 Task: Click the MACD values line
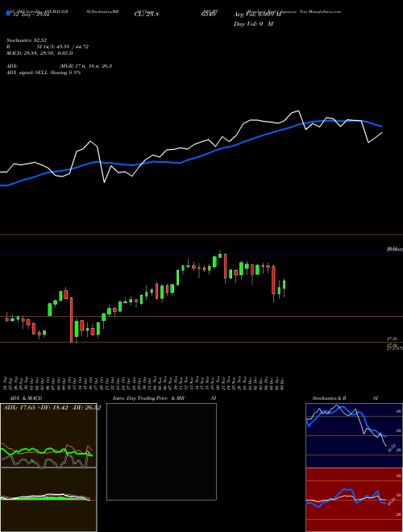(x=39, y=53)
